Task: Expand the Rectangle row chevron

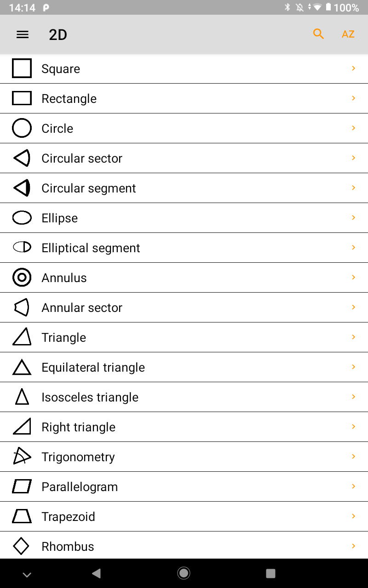Action: [x=353, y=98]
